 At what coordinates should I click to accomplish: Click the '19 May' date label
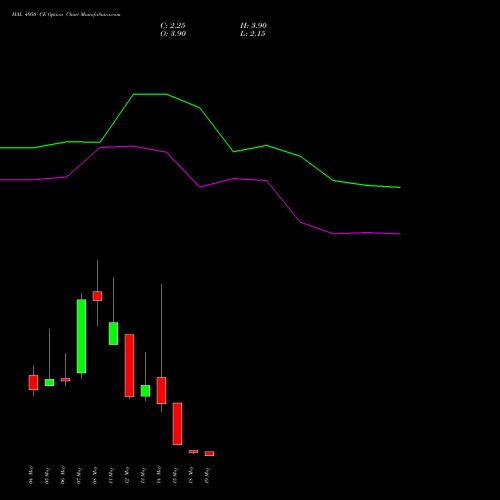tap(207, 475)
